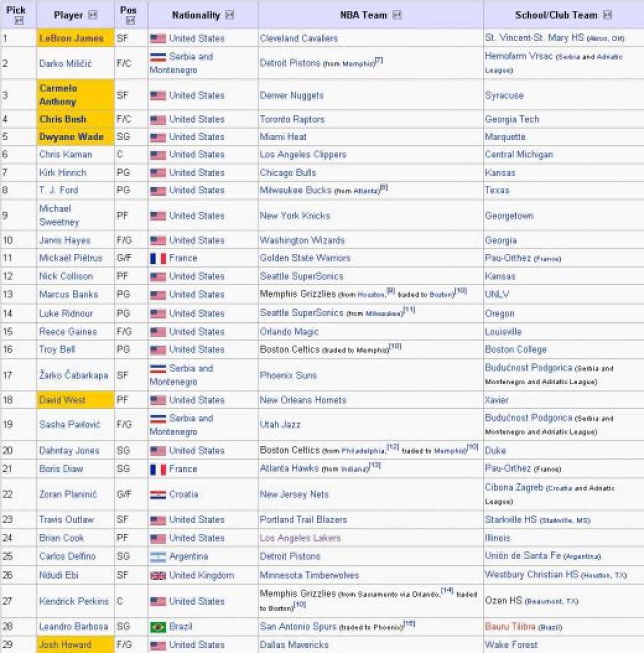Click the T. J. Ford link
The height and width of the screenshot is (653, 644).
[x=58, y=190]
